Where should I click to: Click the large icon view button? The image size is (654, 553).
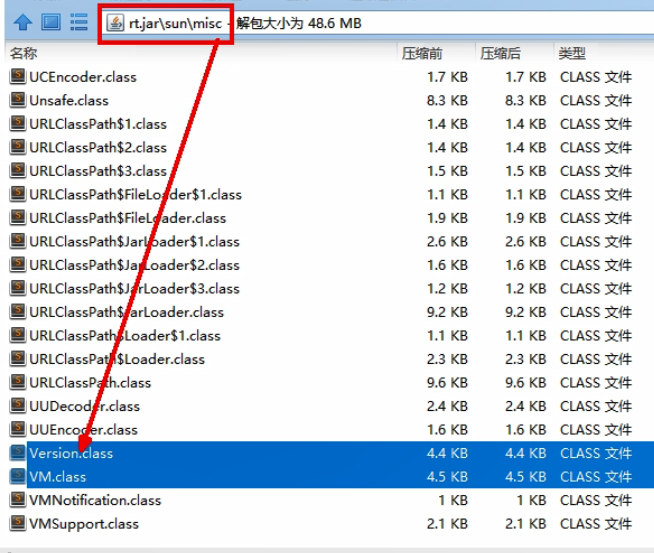point(51,21)
